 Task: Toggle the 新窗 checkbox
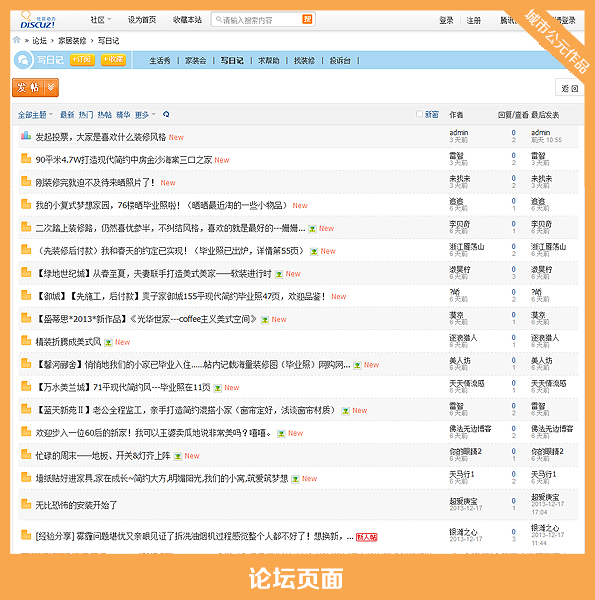pyautogui.click(x=419, y=114)
